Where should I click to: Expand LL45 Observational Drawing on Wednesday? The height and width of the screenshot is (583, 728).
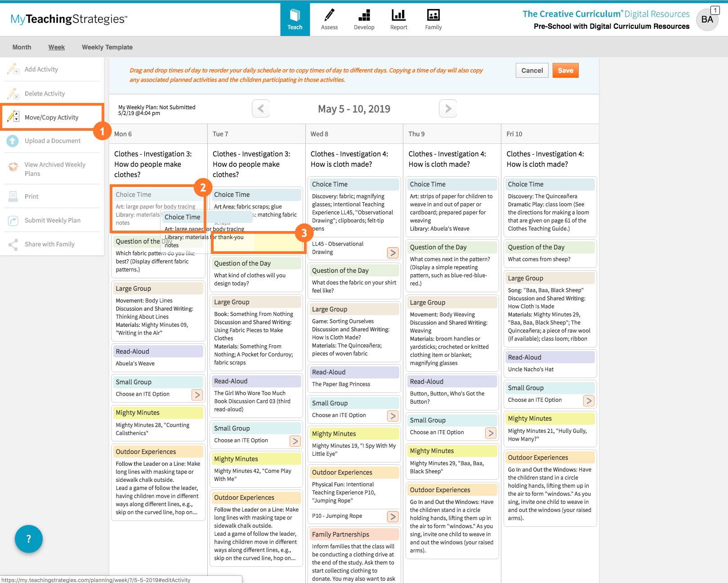pos(393,253)
